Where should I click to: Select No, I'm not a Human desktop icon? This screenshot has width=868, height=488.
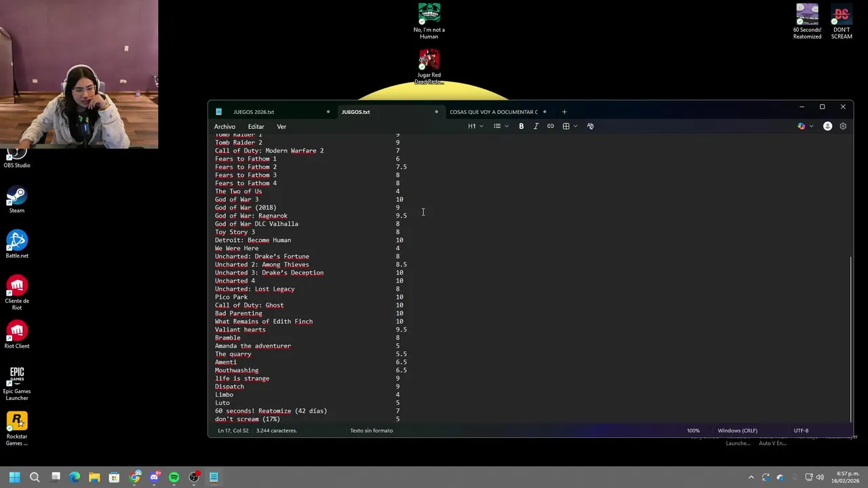coord(429,22)
